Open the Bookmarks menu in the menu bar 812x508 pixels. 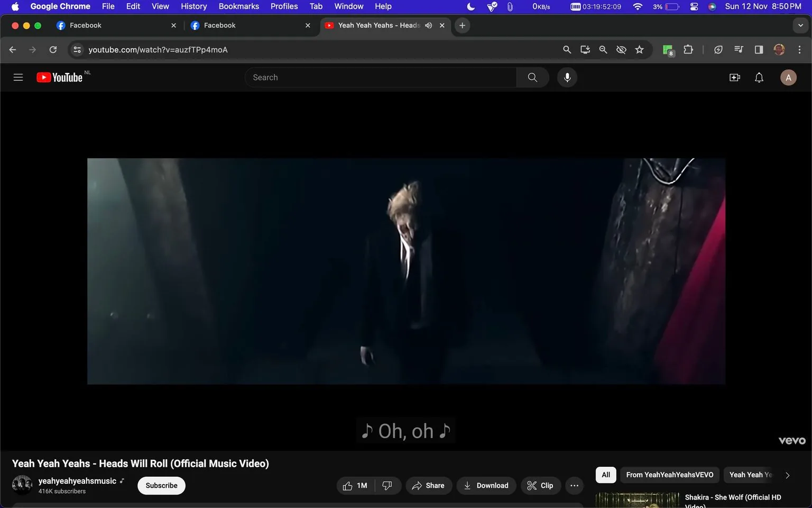click(x=238, y=6)
